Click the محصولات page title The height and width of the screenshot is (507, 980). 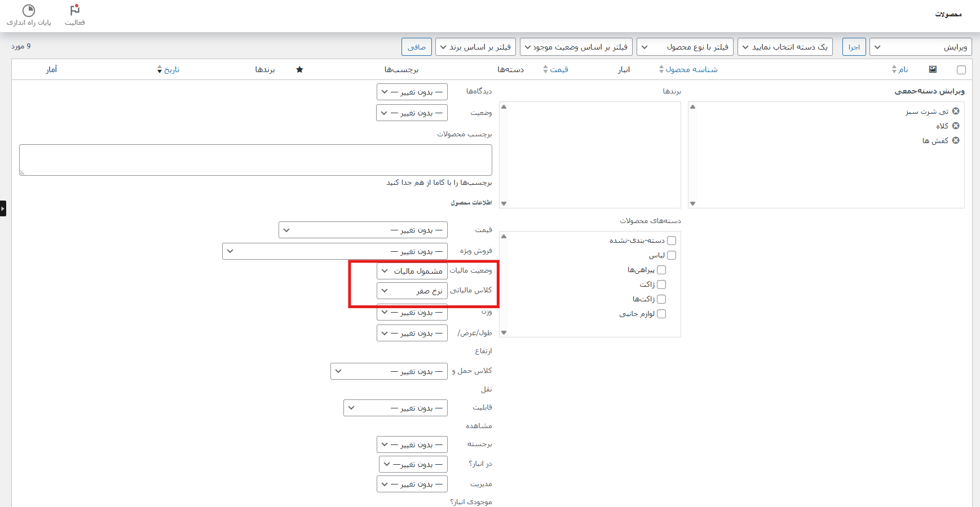pyautogui.click(x=948, y=14)
